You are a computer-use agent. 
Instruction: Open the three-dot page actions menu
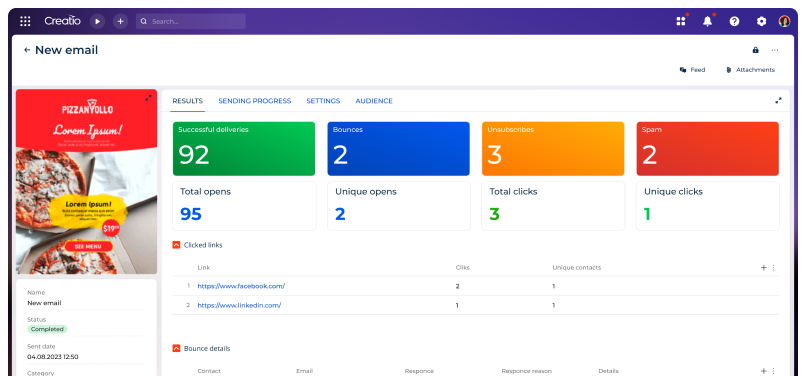(x=775, y=50)
